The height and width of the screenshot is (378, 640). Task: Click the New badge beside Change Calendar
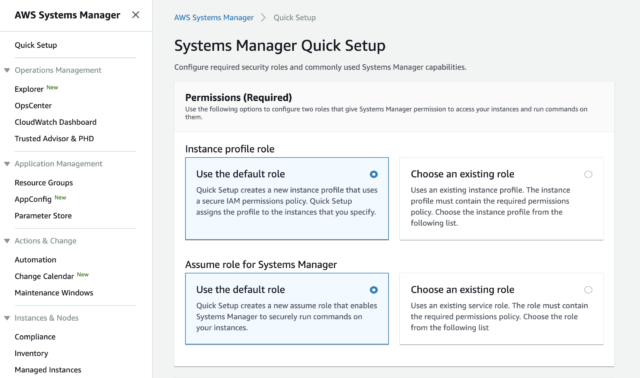pos(83,275)
